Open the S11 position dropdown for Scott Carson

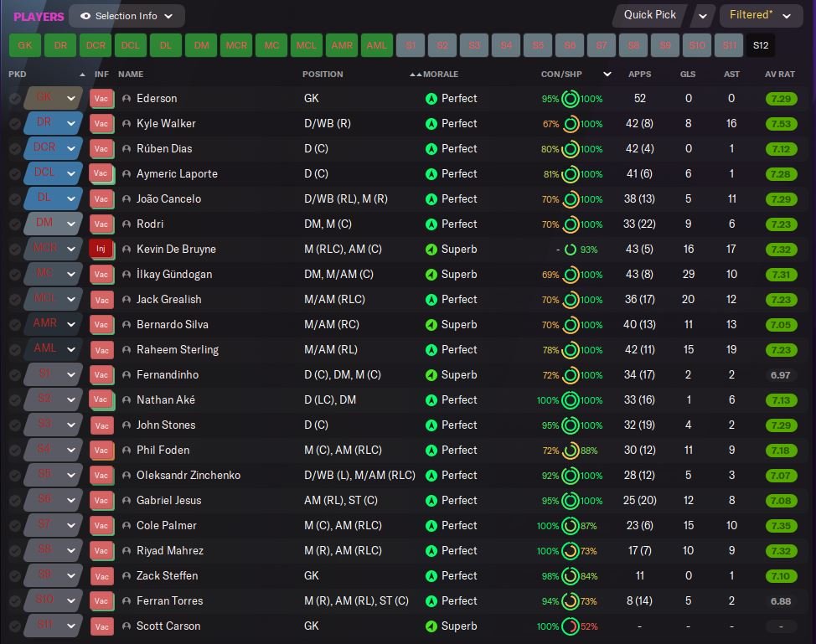coord(54,626)
